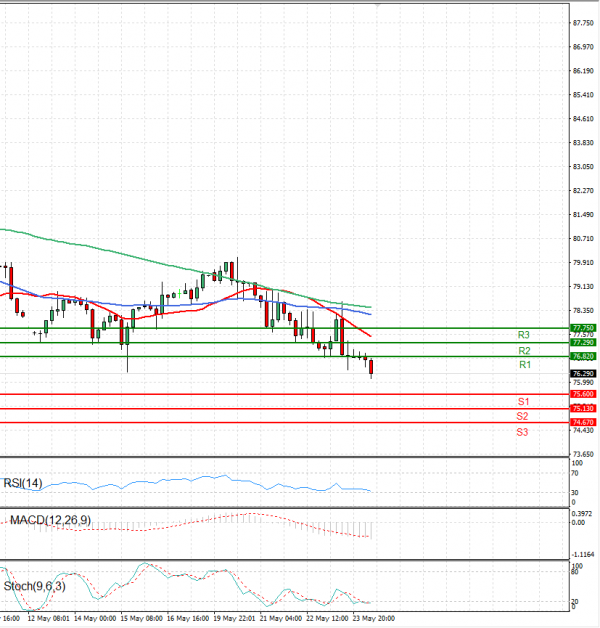Viewport: 600px width, 628px height.
Task: Select the 77.290 green price tag
Action: click(x=583, y=342)
